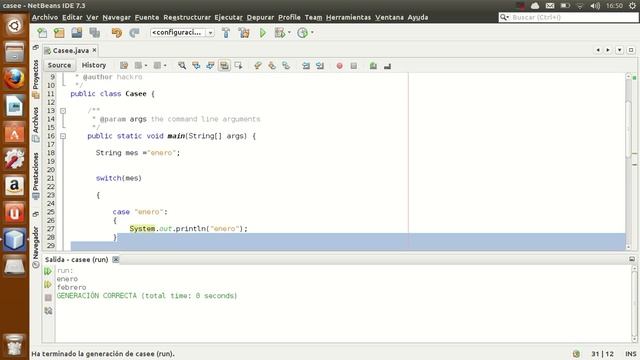The image size is (640, 360).
Task: Stop macro recording square icon
Action: pos(353,65)
